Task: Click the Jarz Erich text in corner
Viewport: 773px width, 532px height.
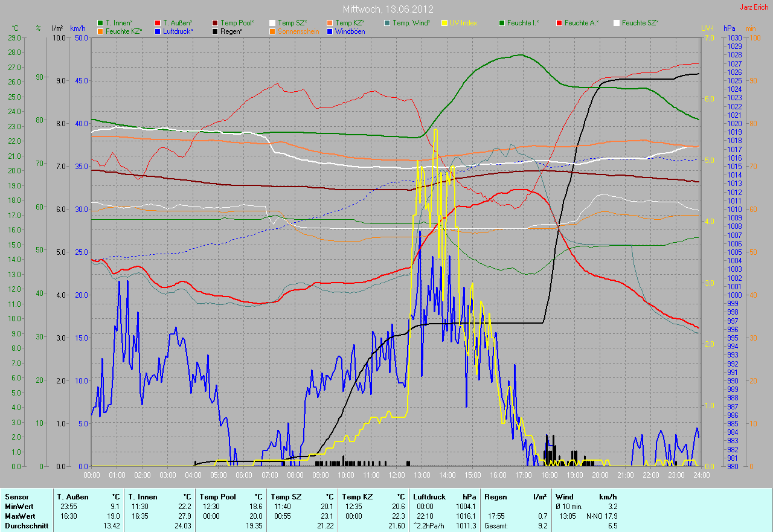Action: click(754, 7)
